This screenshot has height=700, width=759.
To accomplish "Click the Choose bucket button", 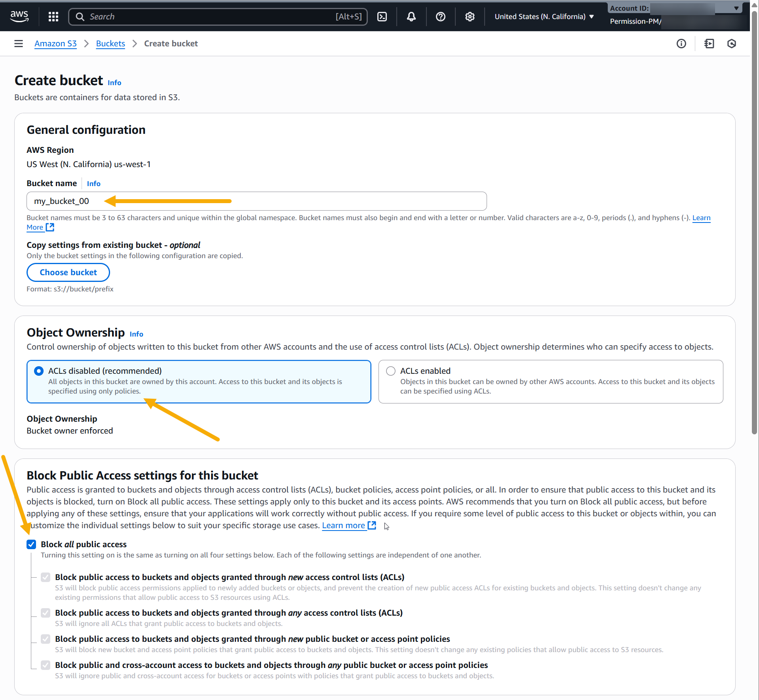I will (x=68, y=272).
